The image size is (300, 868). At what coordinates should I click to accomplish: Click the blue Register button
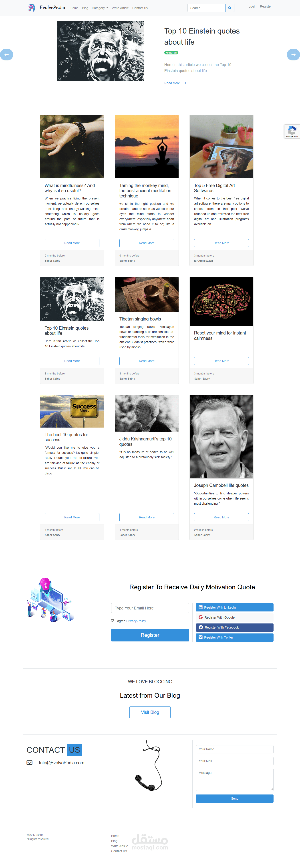coord(150,635)
